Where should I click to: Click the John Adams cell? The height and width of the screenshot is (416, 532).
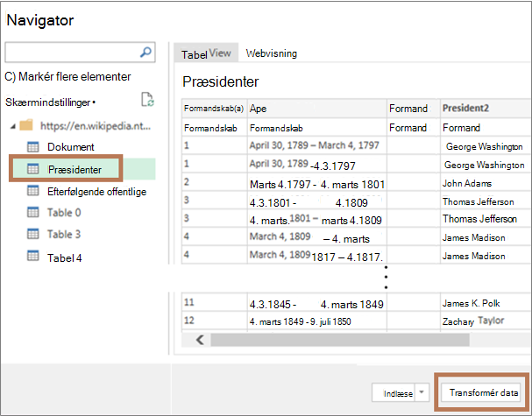pyautogui.click(x=486, y=183)
